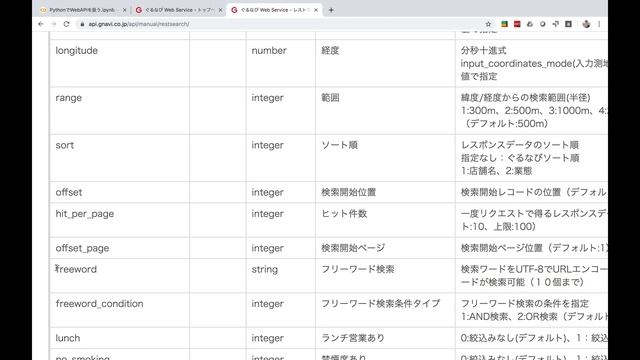640x360 pixels.
Task: Click 検索開始ページ in offset_page row
Action: [353, 248]
